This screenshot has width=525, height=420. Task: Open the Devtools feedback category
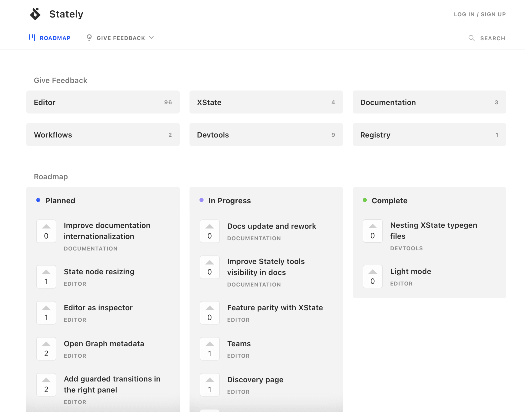266,135
